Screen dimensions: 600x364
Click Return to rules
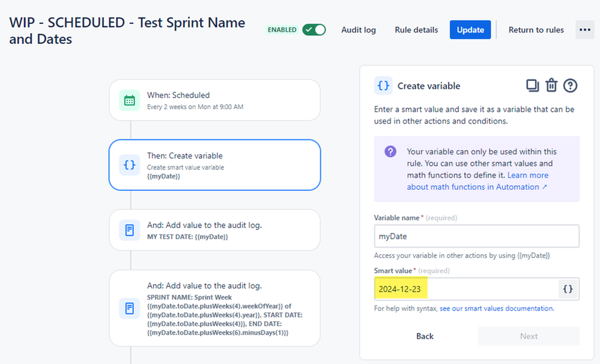[536, 30]
